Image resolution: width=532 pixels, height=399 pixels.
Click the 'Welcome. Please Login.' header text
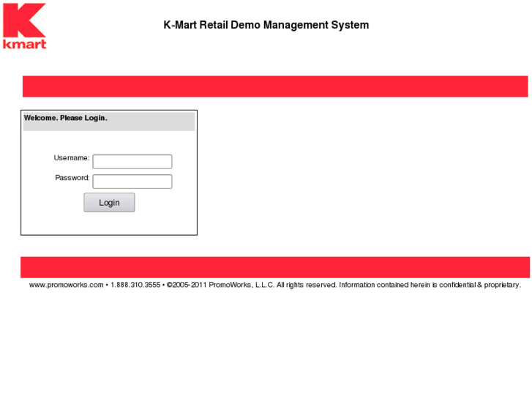65,118
